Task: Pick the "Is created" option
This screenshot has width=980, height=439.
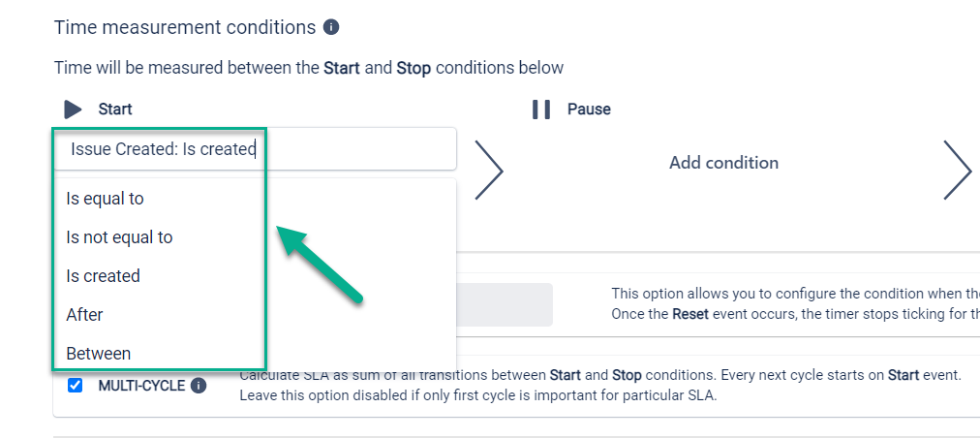Action: tap(103, 276)
